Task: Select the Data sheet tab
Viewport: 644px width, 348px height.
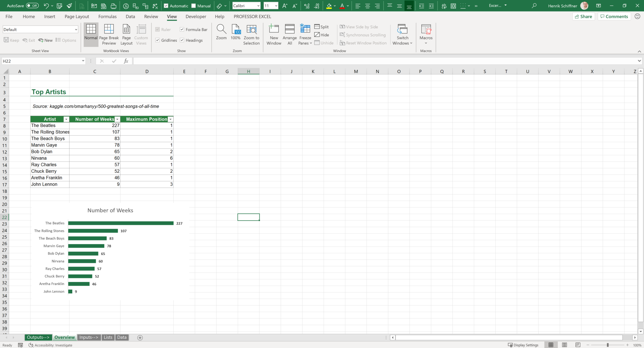Action: pos(122,337)
